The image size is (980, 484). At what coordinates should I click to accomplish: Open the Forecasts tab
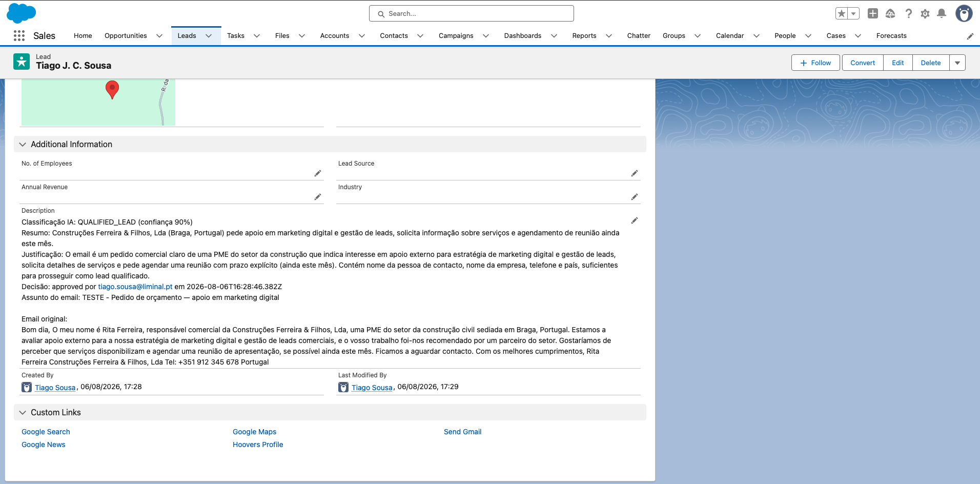point(891,36)
